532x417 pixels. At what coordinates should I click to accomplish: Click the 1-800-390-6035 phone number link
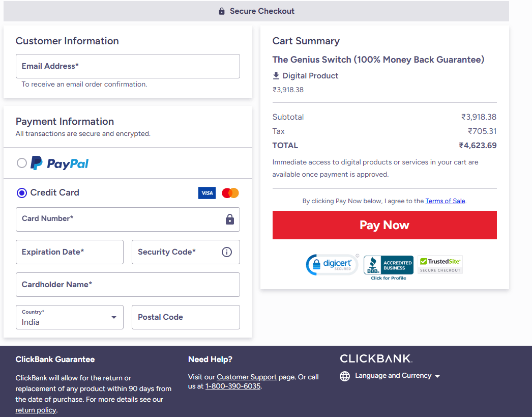[232, 386]
